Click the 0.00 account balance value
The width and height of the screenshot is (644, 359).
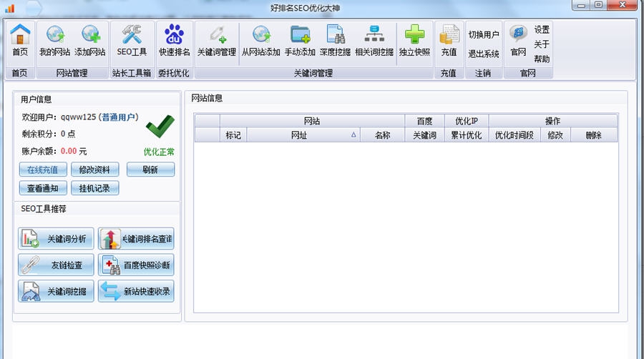(x=69, y=151)
